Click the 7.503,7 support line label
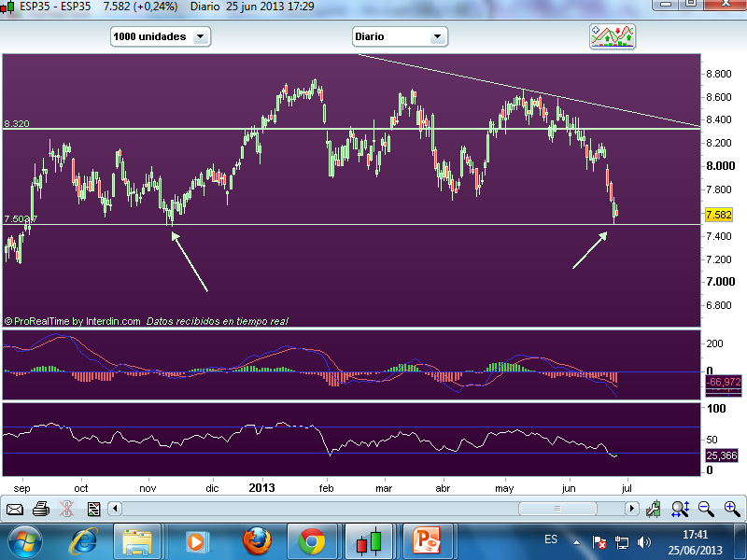Screen dimensions: 747x560 pos(21,219)
